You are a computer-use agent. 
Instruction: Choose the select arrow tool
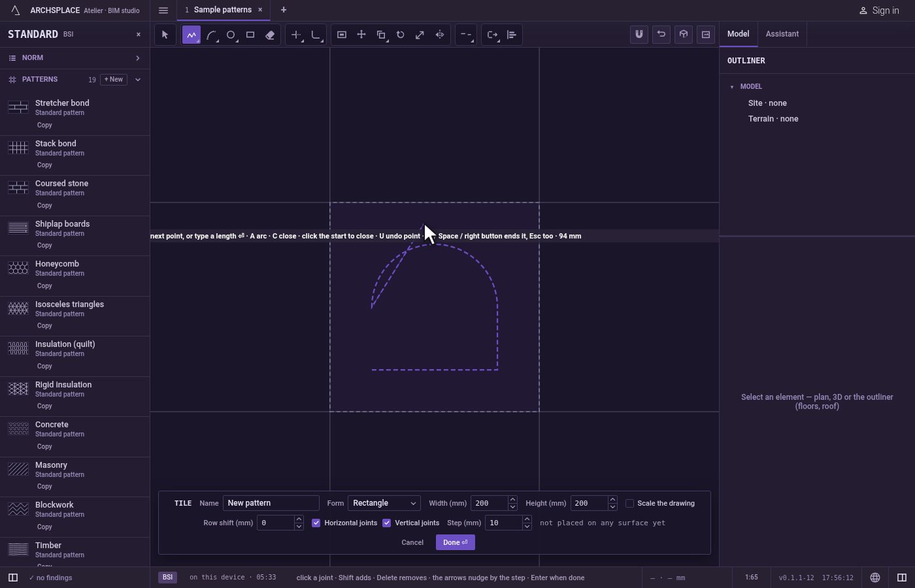coord(165,35)
